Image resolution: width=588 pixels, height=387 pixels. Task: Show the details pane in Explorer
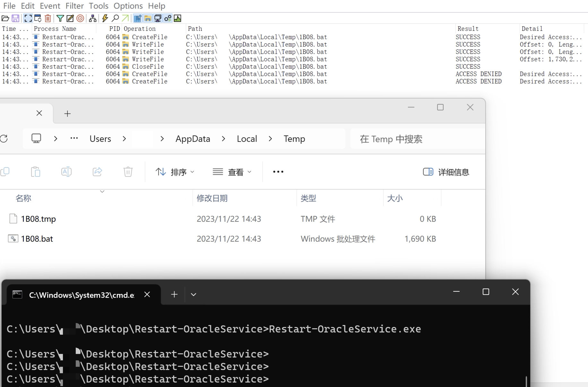point(446,172)
